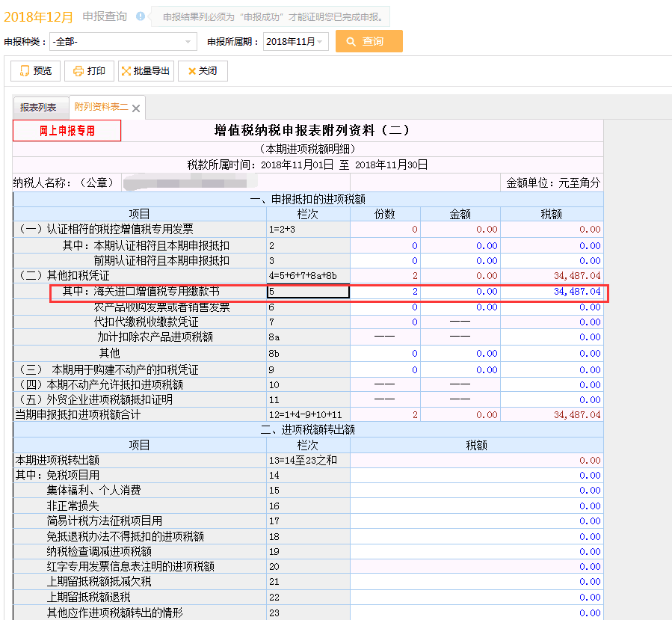The height and width of the screenshot is (620, 672).
Task: Click the 批量导出 batch export button
Action: [x=146, y=71]
